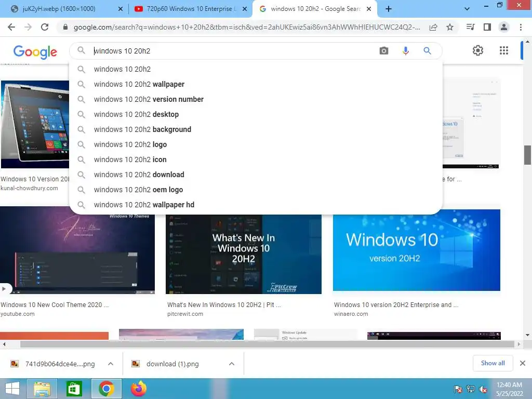Open HP laptop Windows 10 thumbnail
This screenshot has height=399, width=532.
35,124
